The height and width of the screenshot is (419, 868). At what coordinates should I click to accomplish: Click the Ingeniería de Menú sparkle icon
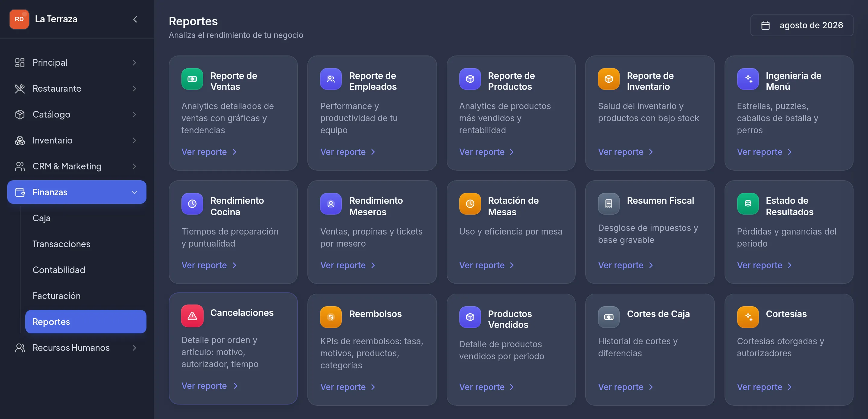tap(748, 79)
